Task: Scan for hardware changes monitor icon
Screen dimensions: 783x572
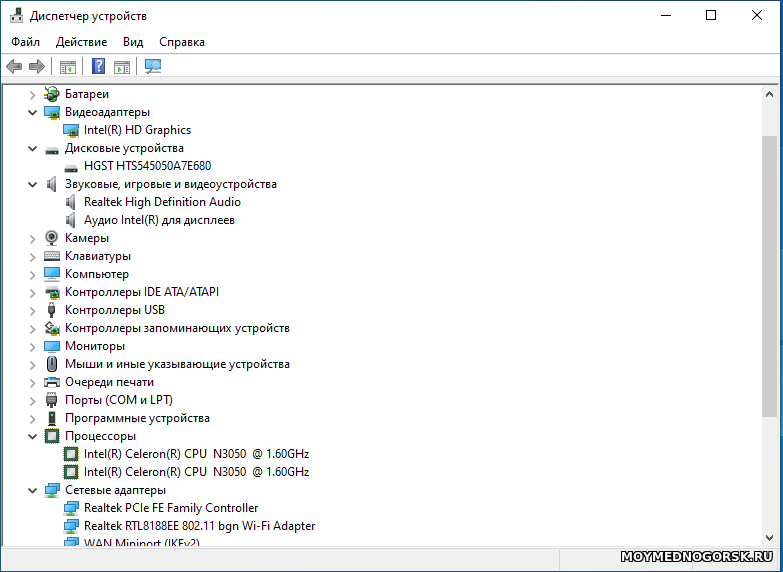Action: [x=153, y=66]
